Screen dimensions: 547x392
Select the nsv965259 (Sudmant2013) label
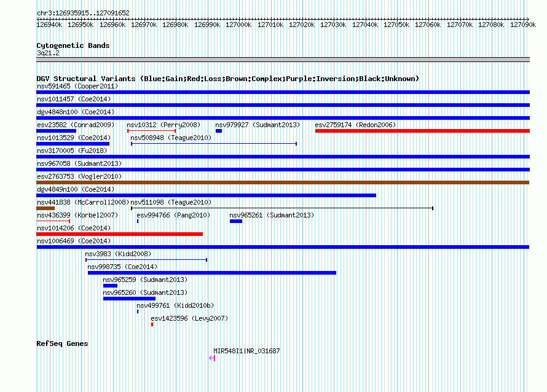145,280
